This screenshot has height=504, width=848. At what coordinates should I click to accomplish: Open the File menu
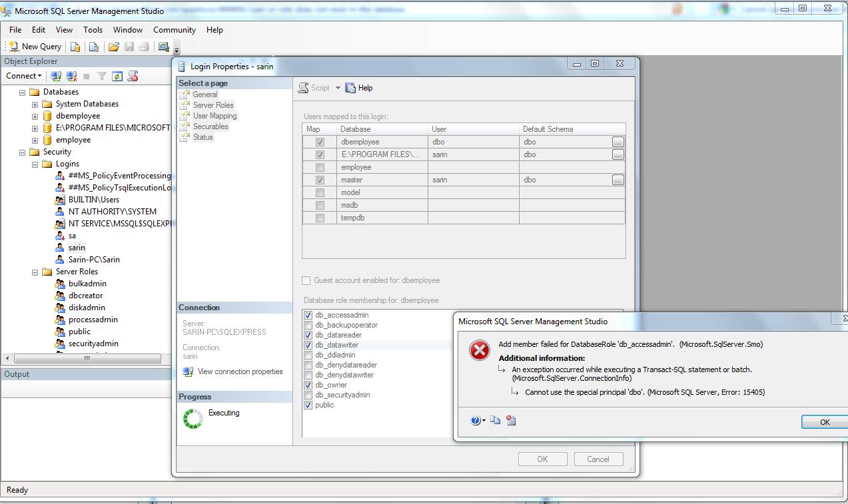click(x=15, y=30)
